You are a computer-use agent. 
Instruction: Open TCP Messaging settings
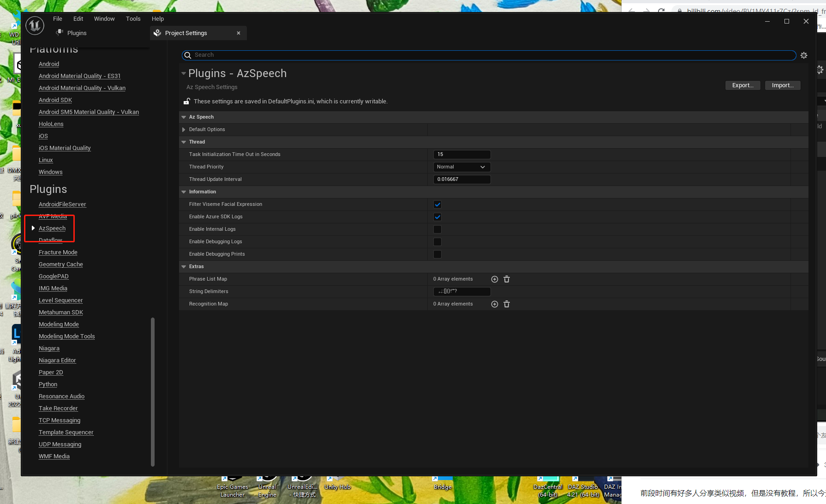point(60,420)
